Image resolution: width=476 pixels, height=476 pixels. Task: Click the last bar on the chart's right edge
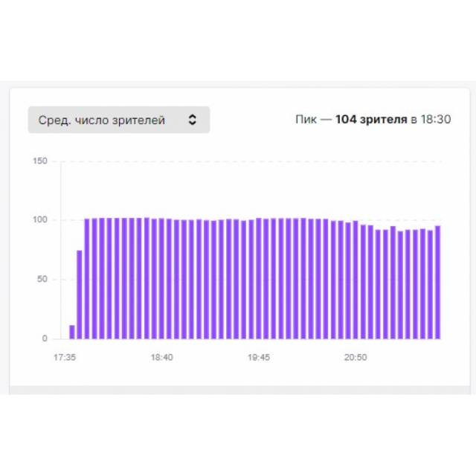coord(437,282)
